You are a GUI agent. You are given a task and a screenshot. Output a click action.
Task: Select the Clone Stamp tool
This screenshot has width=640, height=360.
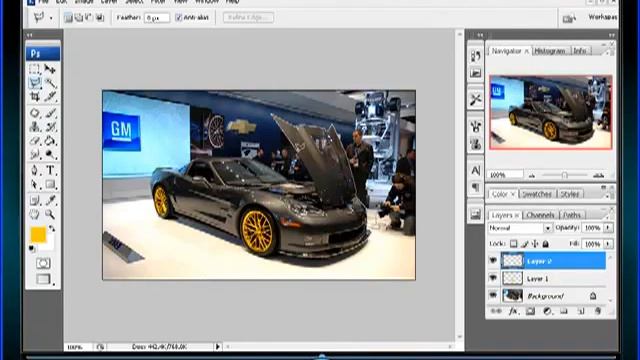[35, 127]
